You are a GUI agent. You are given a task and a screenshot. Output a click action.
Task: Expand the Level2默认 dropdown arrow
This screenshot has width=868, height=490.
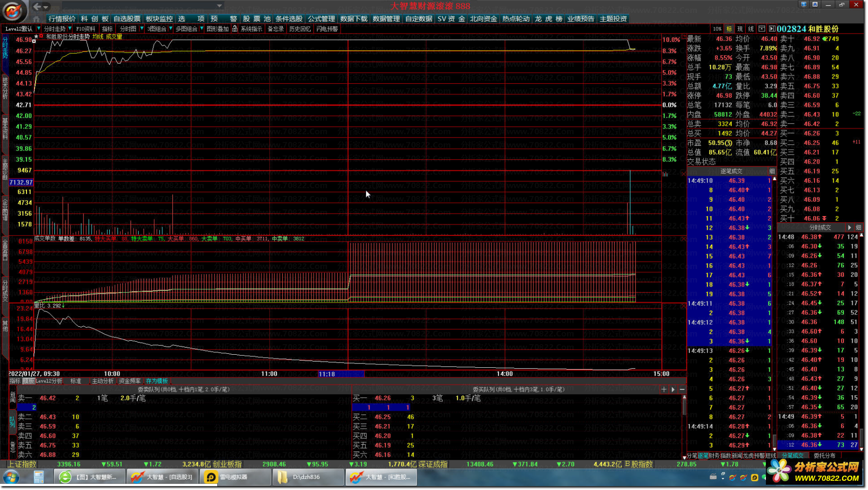point(39,29)
